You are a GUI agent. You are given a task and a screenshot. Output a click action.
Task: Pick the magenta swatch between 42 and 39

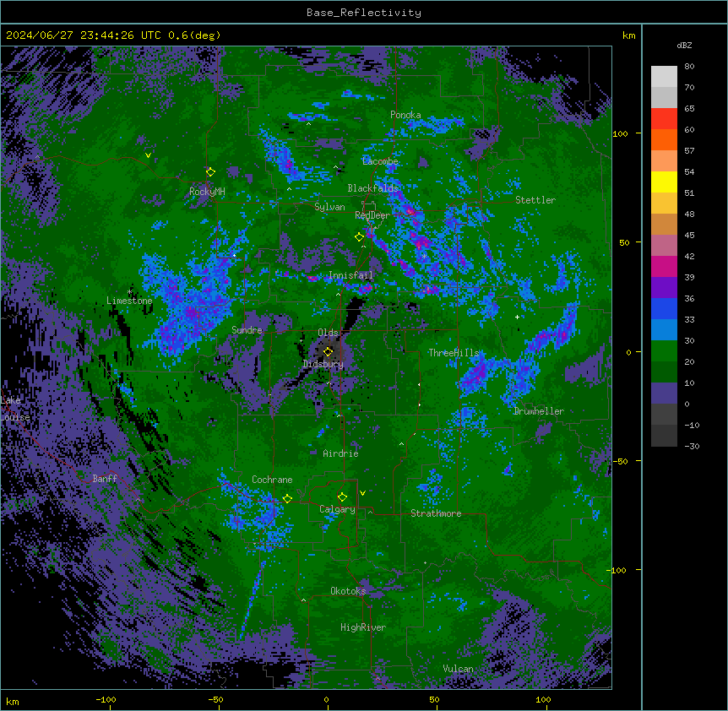coord(664,266)
